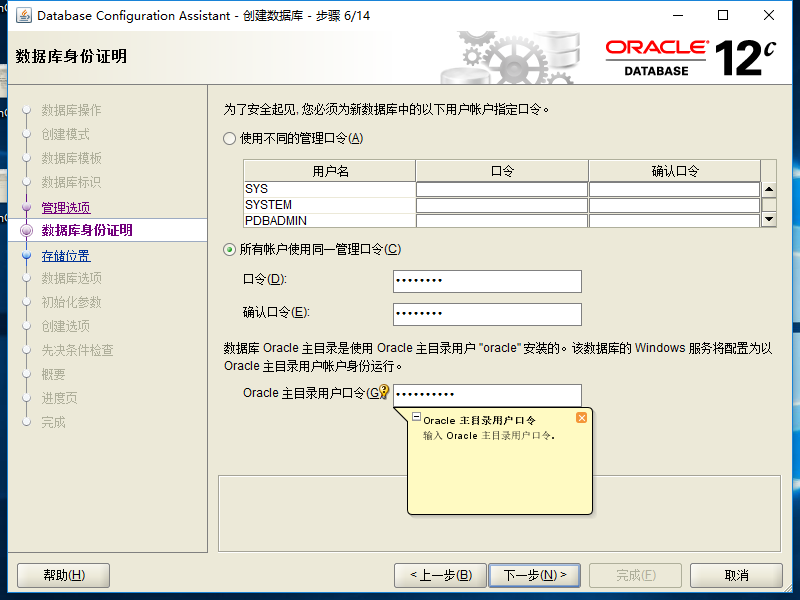Select 所有帐户使用同一管理口令 radio button

pos(230,249)
